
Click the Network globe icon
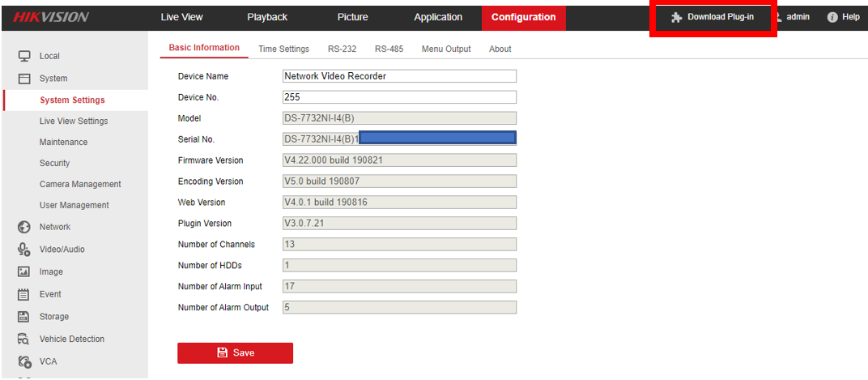coord(24,227)
